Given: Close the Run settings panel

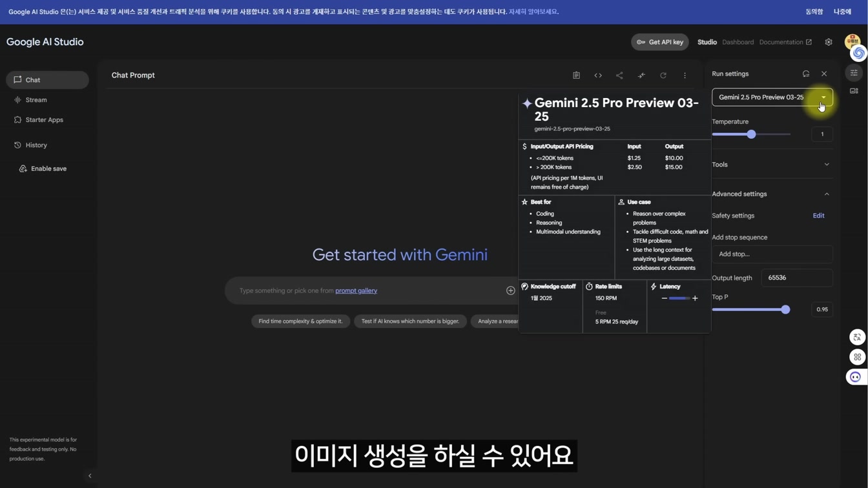Looking at the screenshot, I should 824,74.
